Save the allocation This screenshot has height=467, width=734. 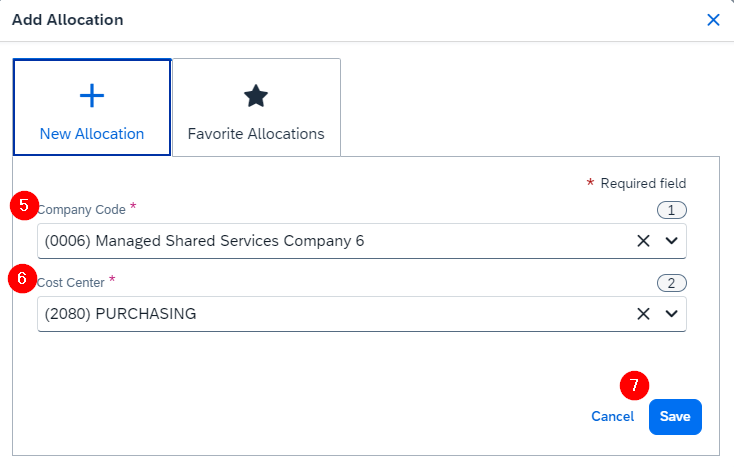tap(675, 417)
